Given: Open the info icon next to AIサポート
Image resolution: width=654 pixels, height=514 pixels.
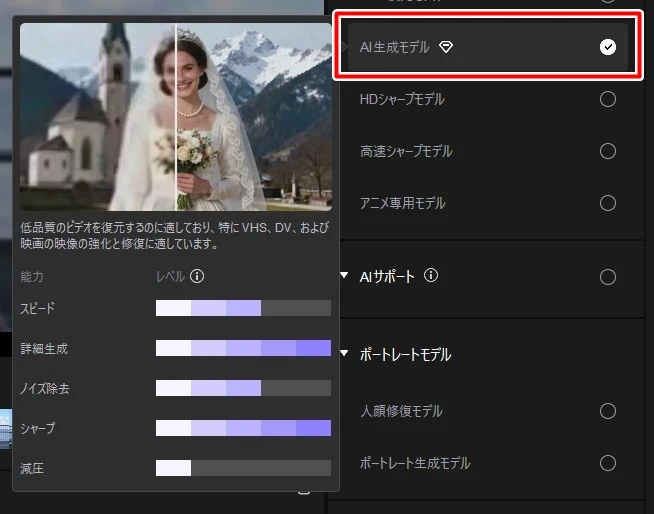Looking at the screenshot, I should pyautogui.click(x=431, y=275).
